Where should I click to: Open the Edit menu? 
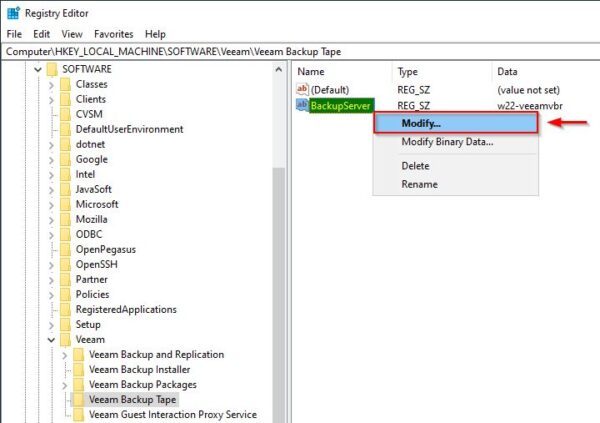click(41, 34)
